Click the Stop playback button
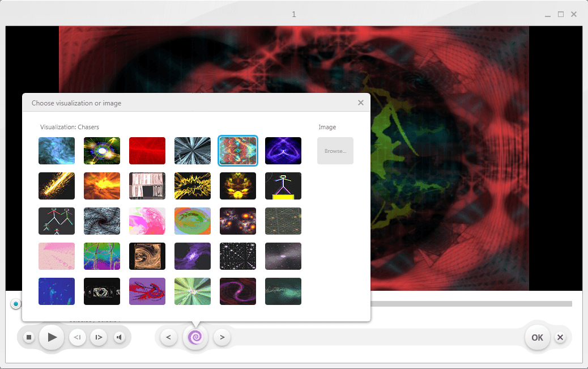This screenshot has height=369, width=588. click(x=29, y=338)
